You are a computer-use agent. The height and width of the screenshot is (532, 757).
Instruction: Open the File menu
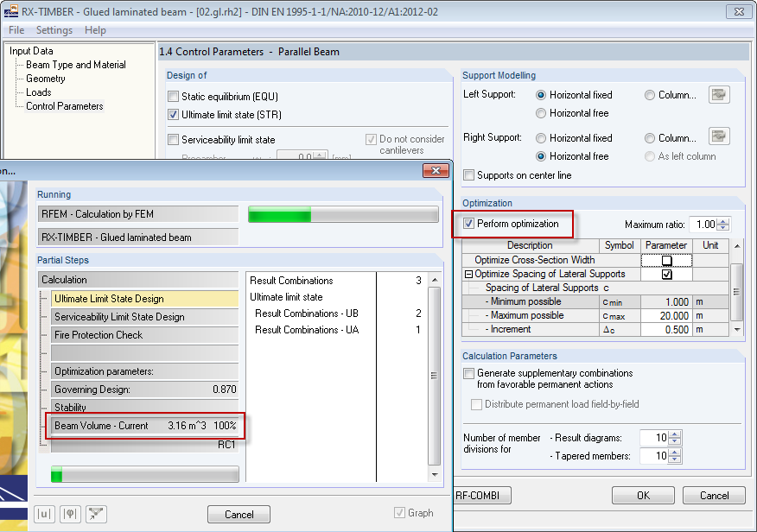pyautogui.click(x=16, y=30)
